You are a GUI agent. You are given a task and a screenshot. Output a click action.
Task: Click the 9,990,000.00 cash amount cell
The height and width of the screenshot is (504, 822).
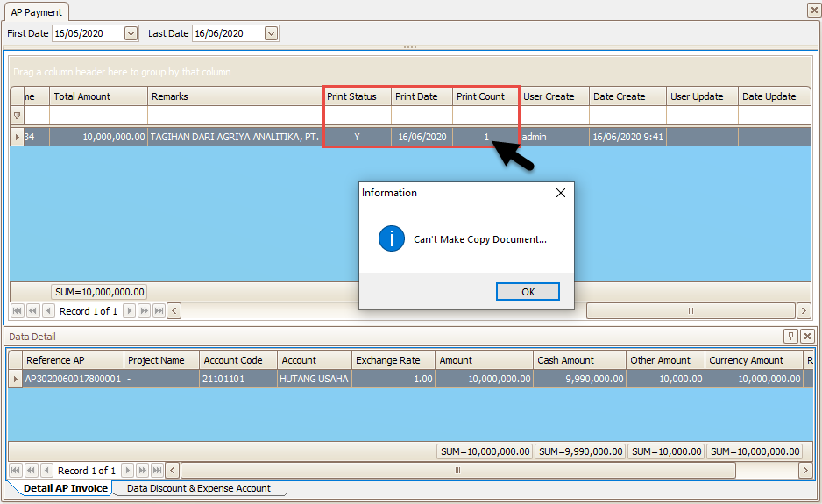pyautogui.click(x=579, y=379)
